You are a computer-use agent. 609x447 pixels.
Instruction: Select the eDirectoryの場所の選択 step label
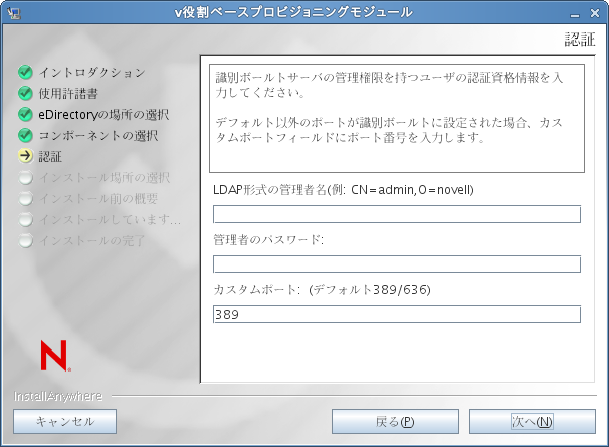tap(103, 115)
